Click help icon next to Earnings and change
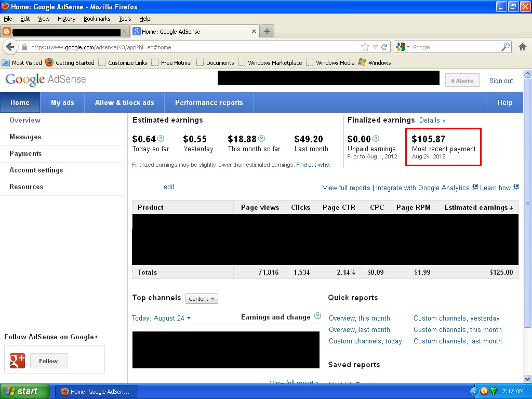Viewport: 532px width, 399px height. [317, 316]
